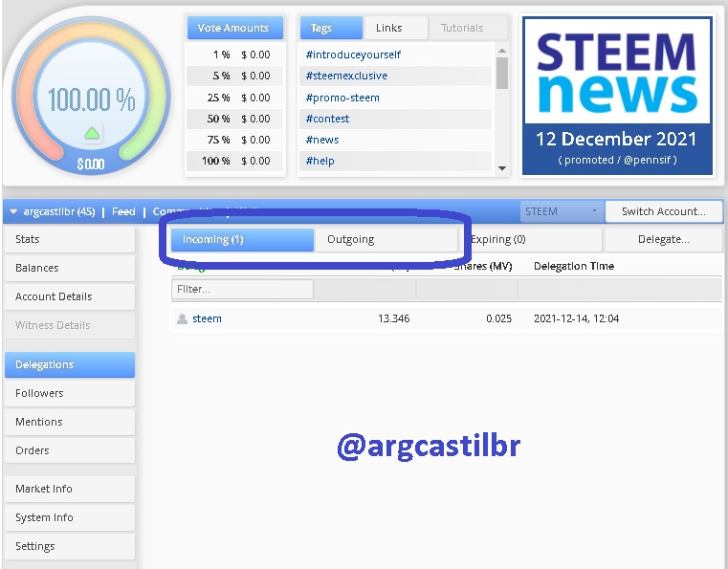Open the Tutorials tab
The image size is (728, 569).
pos(468,28)
